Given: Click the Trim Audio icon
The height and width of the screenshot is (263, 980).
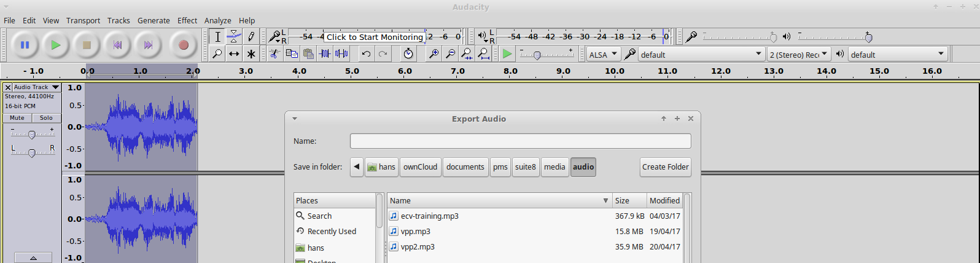Looking at the screenshot, I should tap(325, 54).
